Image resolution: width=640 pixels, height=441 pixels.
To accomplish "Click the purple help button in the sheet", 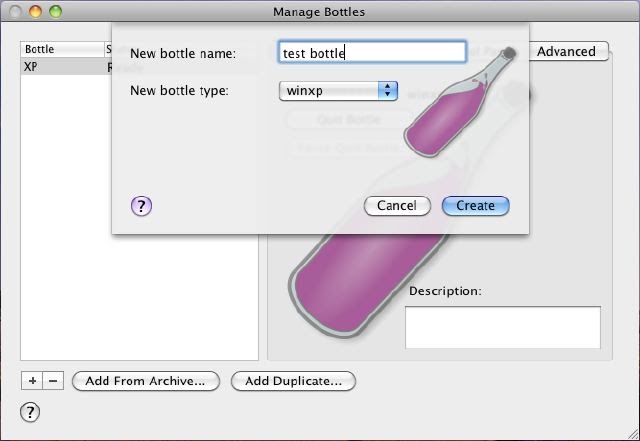I will [x=141, y=206].
